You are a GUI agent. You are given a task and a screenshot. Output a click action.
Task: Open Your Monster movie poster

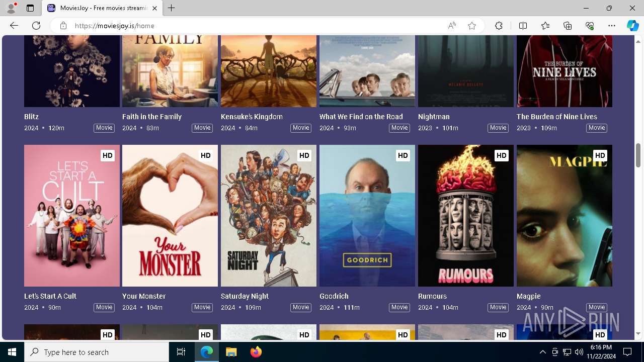pos(170,216)
